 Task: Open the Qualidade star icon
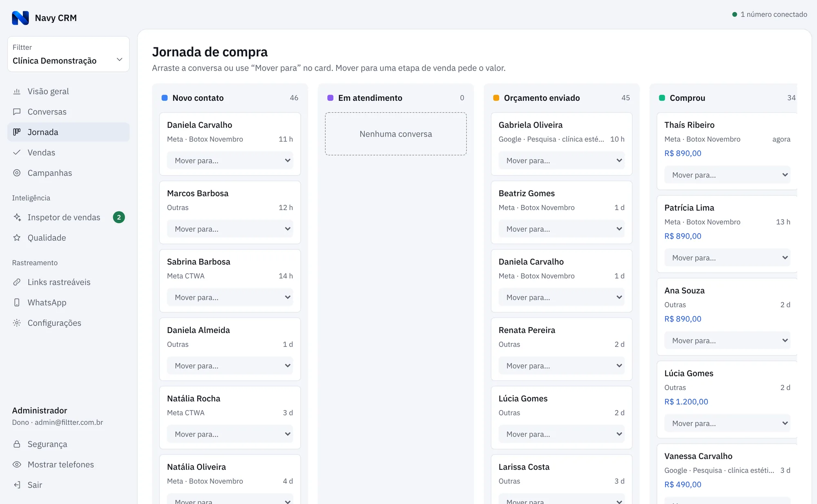point(17,238)
